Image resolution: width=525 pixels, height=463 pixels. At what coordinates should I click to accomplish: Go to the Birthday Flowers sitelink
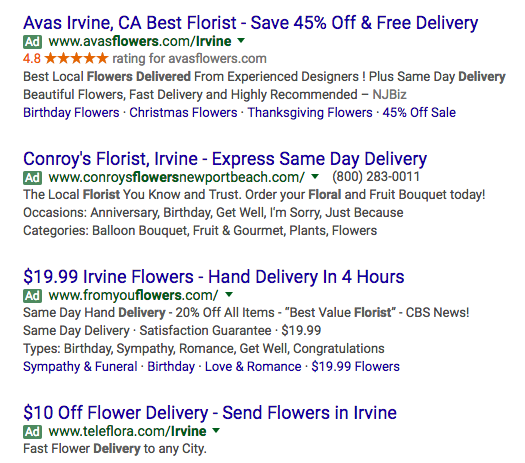(x=71, y=113)
